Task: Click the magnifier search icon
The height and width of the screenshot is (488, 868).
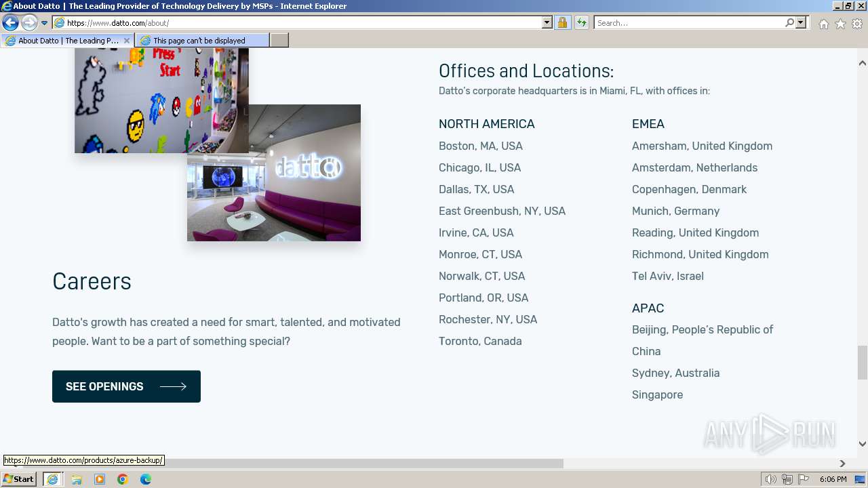Action: click(789, 23)
